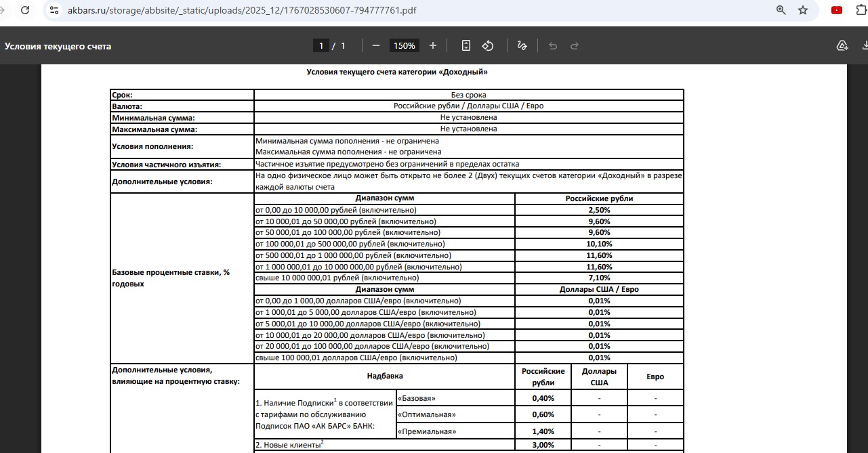Zoom out the PDF with minus button
This screenshot has width=868, height=453.
tap(376, 45)
